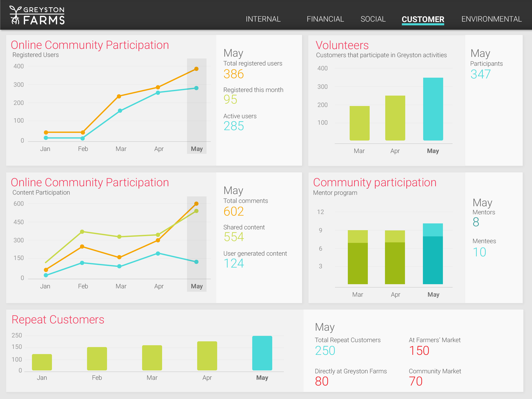Click the Registered Users subtitle
Viewport: 532px width, 399px height.
coord(36,55)
